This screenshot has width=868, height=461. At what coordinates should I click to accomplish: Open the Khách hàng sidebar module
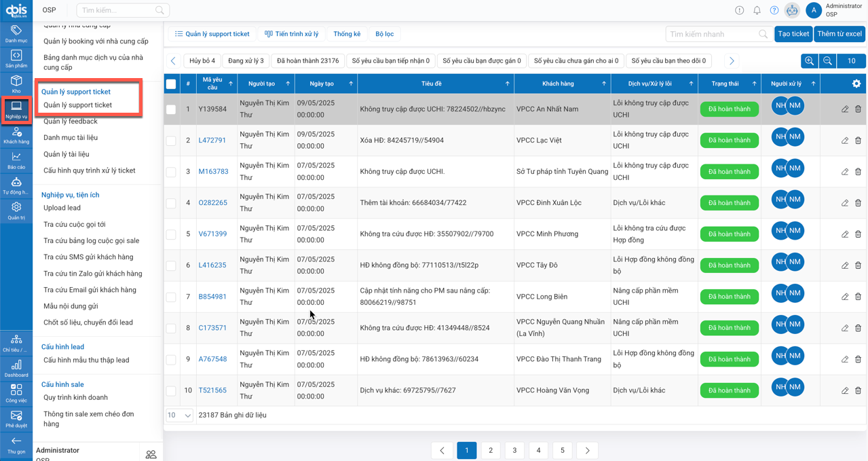(x=16, y=136)
